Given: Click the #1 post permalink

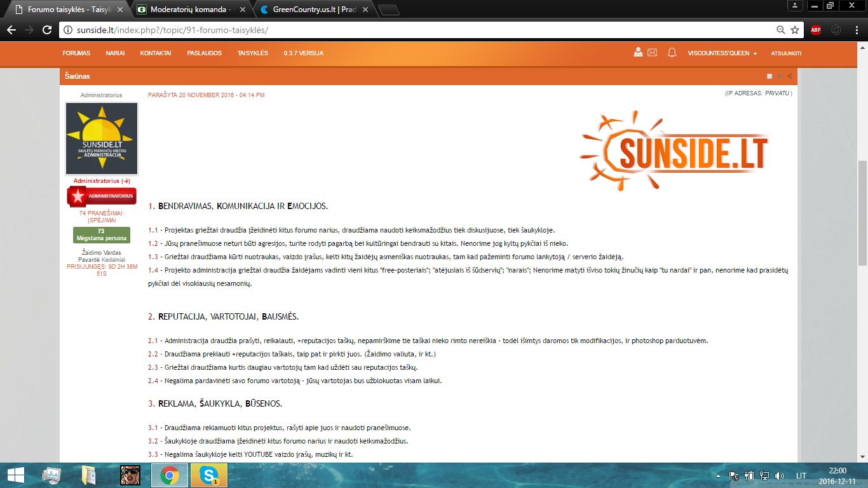Looking at the screenshot, I should pyautogui.click(x=780, y=76).
